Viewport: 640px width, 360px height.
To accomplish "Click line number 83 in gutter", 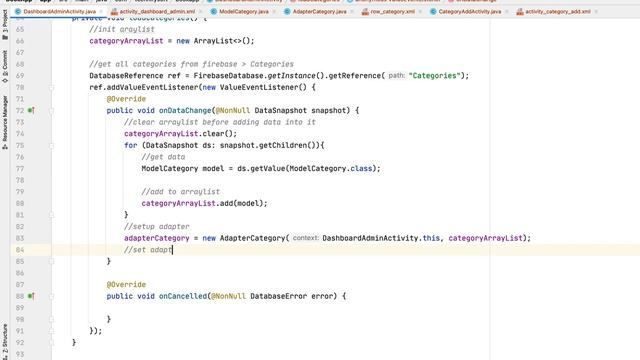I will pos(20,238).
